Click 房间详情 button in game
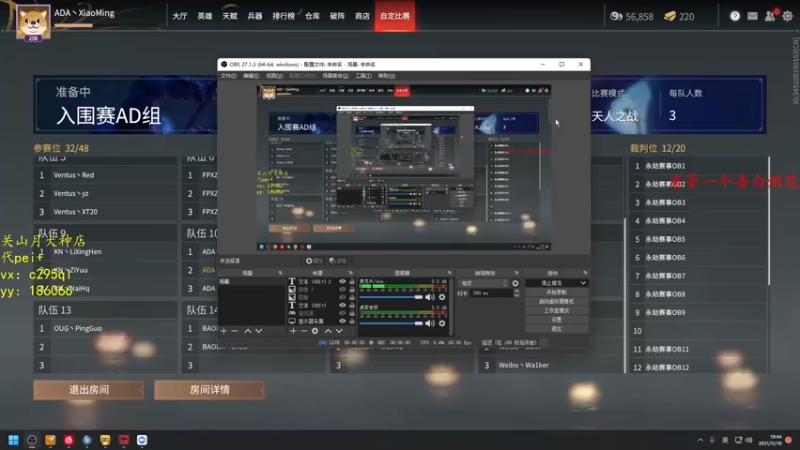 [x=209, y=390]
